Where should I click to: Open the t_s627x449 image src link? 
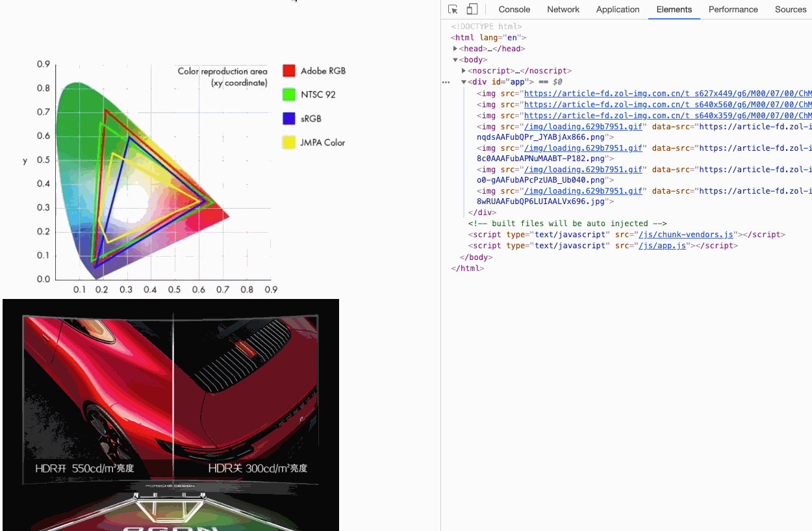[x=668, y=94]
